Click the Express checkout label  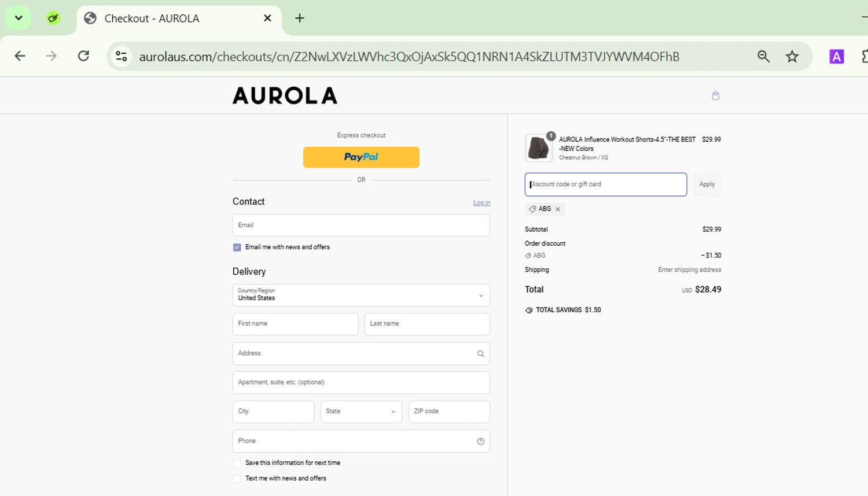click(x=361, y=135)
